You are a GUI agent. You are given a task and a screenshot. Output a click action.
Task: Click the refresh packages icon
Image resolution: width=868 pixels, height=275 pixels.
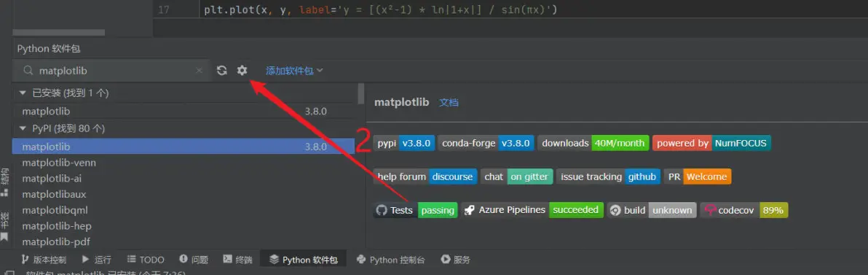tap(222, 71)
